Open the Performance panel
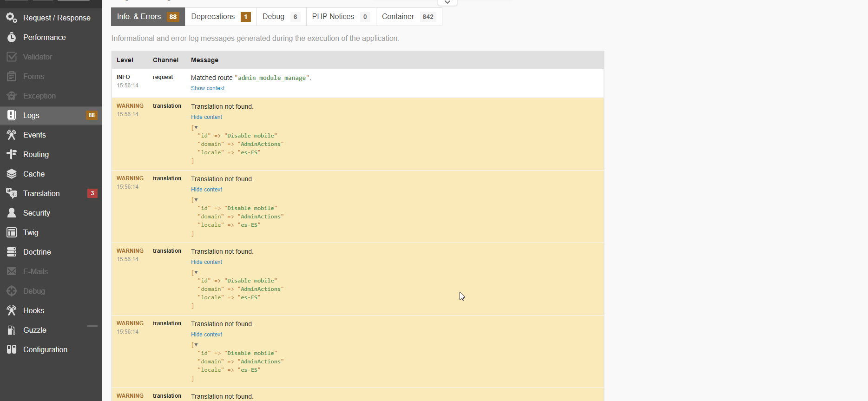Screen dimensions: 868x401 point(51,37)
